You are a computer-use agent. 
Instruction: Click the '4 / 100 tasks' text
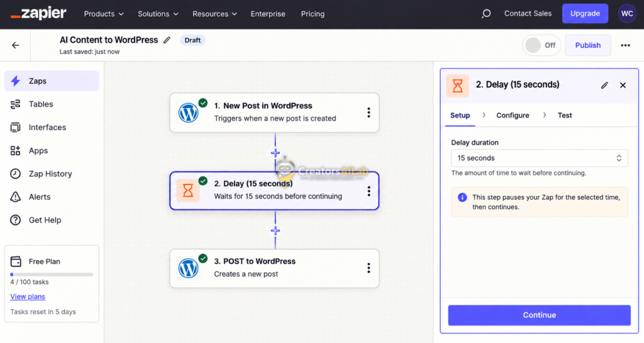[30, 282]
